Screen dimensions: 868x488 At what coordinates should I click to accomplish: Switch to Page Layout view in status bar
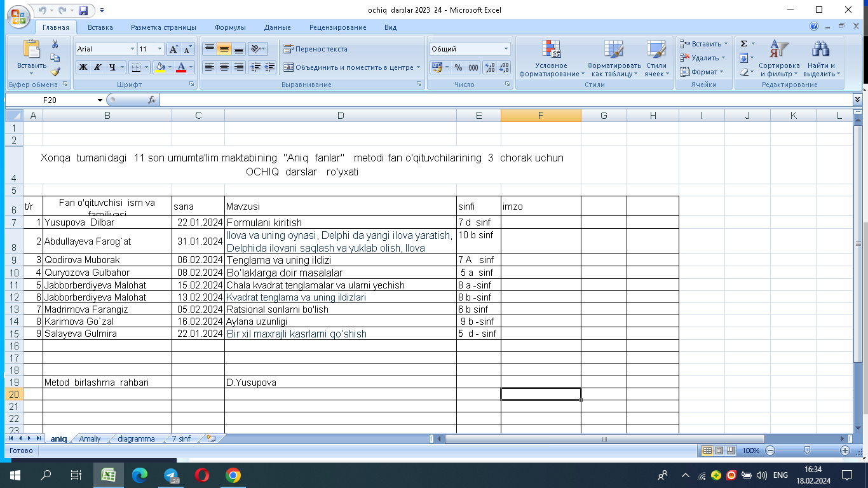tap(720, 451)
